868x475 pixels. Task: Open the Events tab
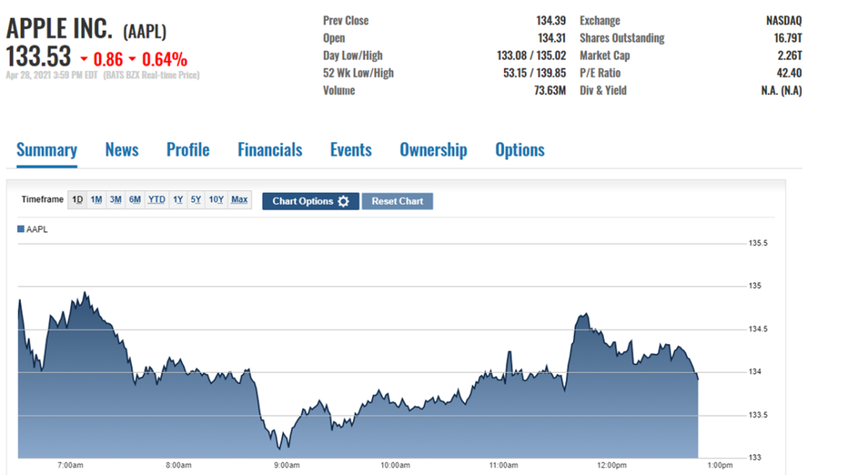(351, 150)
